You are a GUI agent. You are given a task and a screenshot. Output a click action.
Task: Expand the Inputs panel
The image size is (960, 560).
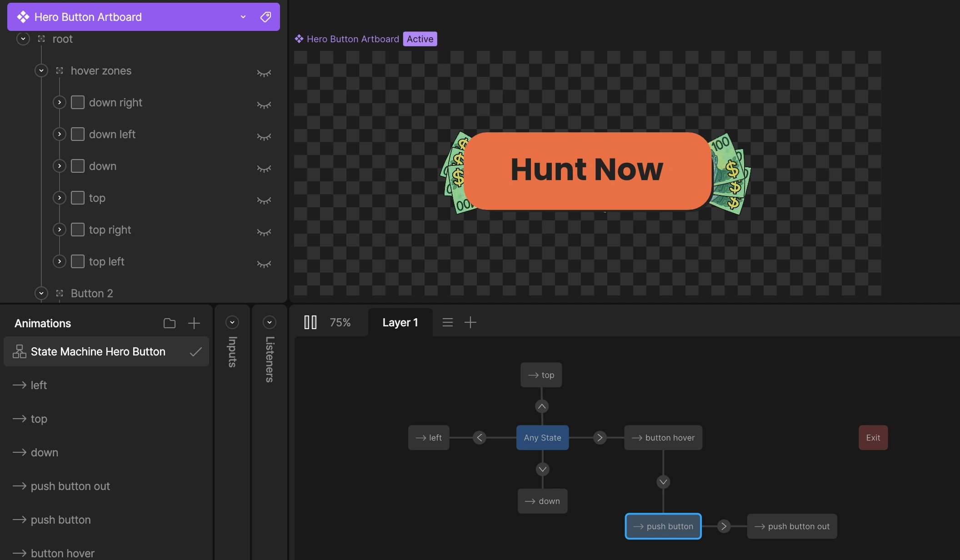click(x=232, y=322)
